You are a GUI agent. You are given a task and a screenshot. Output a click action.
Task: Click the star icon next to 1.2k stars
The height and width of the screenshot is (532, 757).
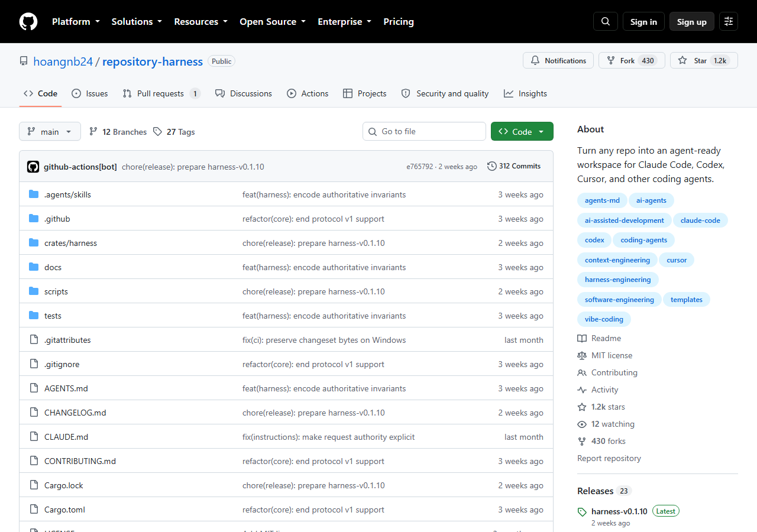point(582,407)
